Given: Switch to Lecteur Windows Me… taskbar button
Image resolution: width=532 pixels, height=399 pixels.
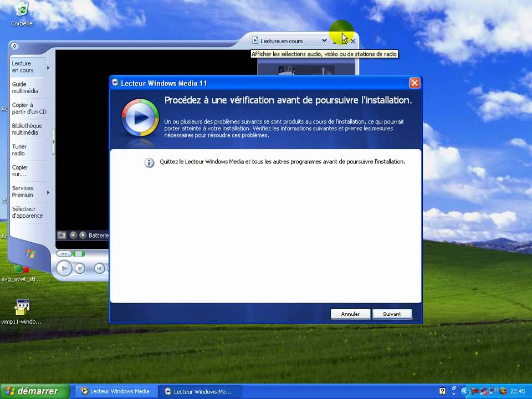Looking at the screenshot, I should (x=200, y=392).
